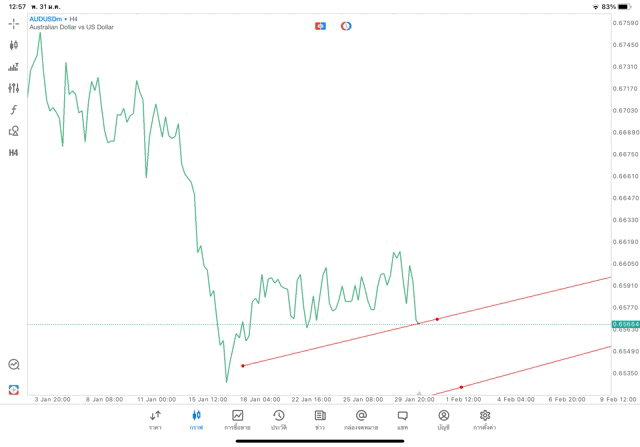Screen dimensions: 640x447
Task: Click the red-blue logo icon at bottom left
Action: (x=13, y=389)
